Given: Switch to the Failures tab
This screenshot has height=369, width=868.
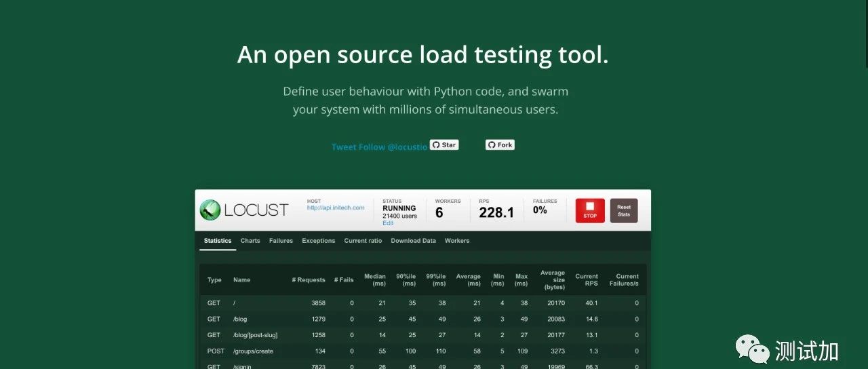Looking at the screenshot, I should tap(281, 241).
